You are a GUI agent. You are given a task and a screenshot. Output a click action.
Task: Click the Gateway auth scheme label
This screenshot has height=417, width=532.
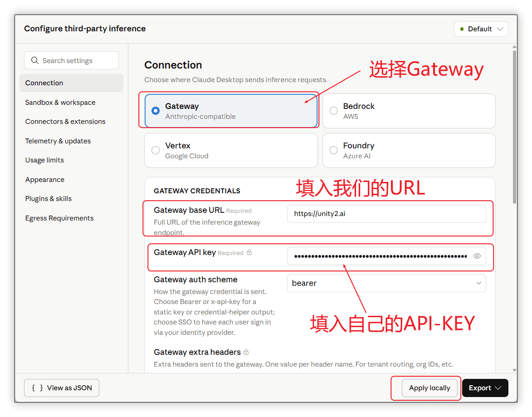pos(195,280)
